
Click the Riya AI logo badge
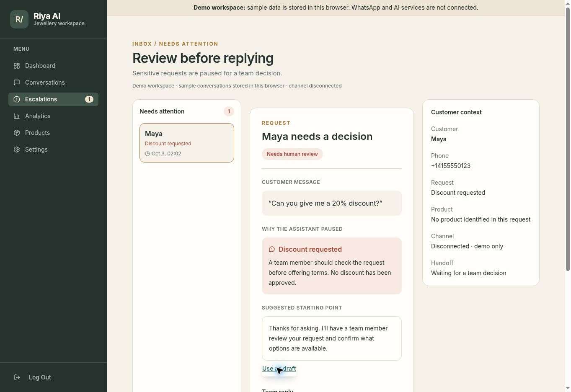[19, 19]
